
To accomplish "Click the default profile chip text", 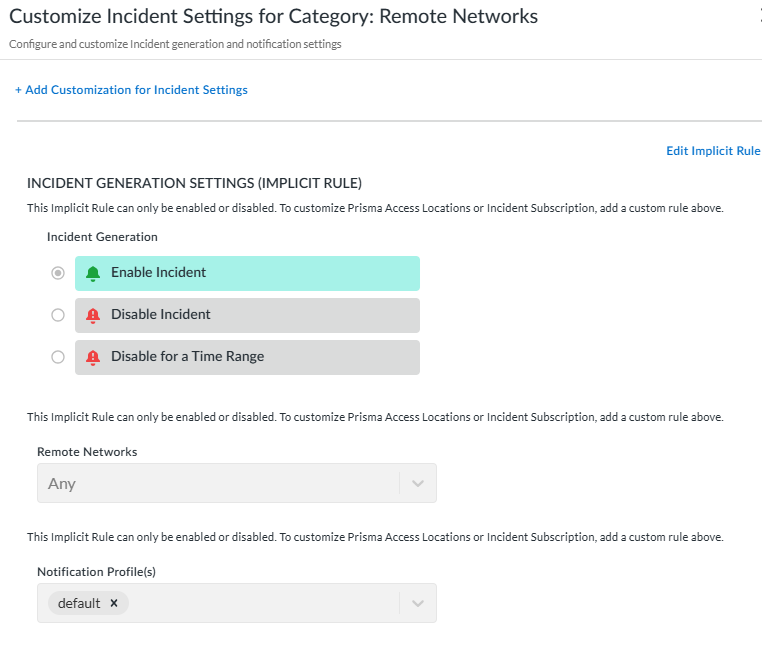I will [x=79, y=603].
